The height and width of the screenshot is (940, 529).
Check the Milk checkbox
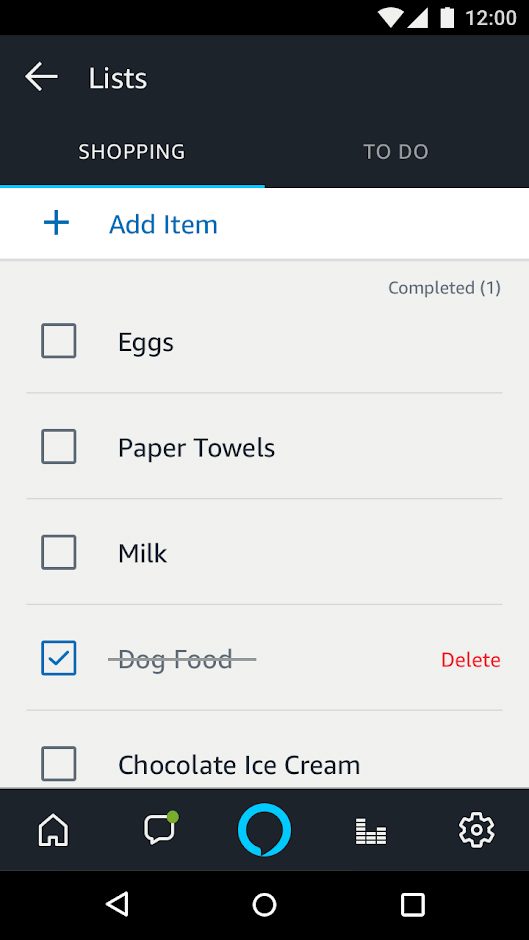click(x=59, y=552)
